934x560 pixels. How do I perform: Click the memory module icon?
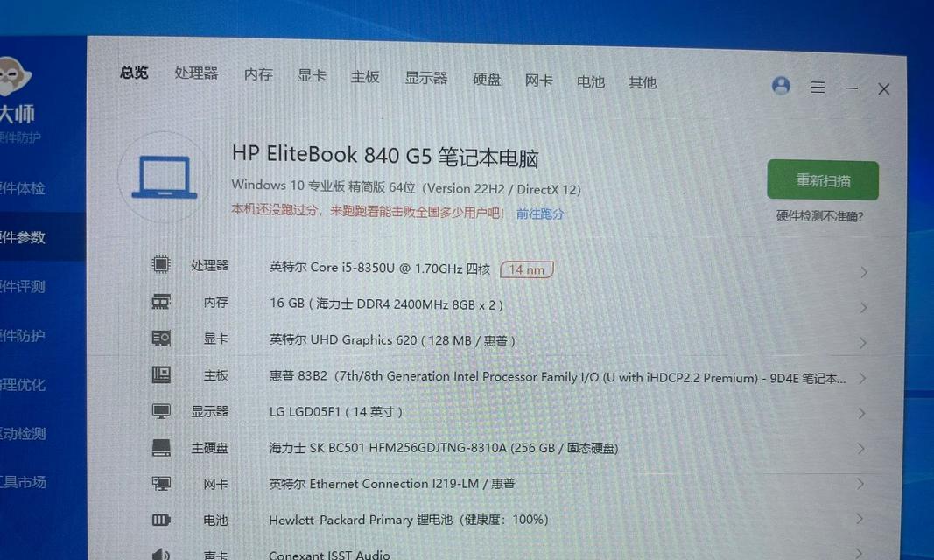(161, 302)
